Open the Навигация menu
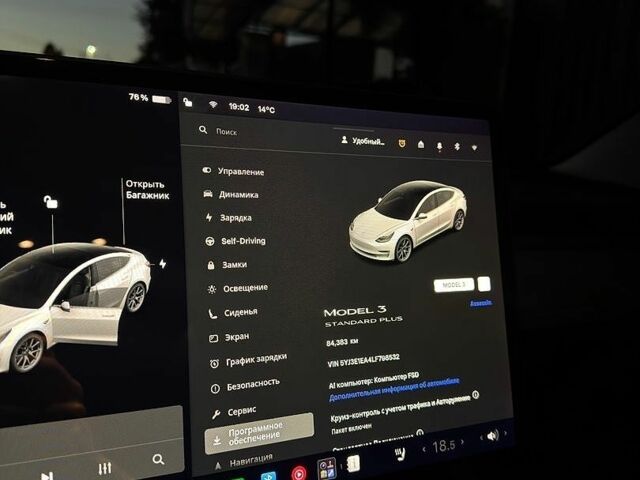This screenshot has width=640, height=480. click(244, 462)
